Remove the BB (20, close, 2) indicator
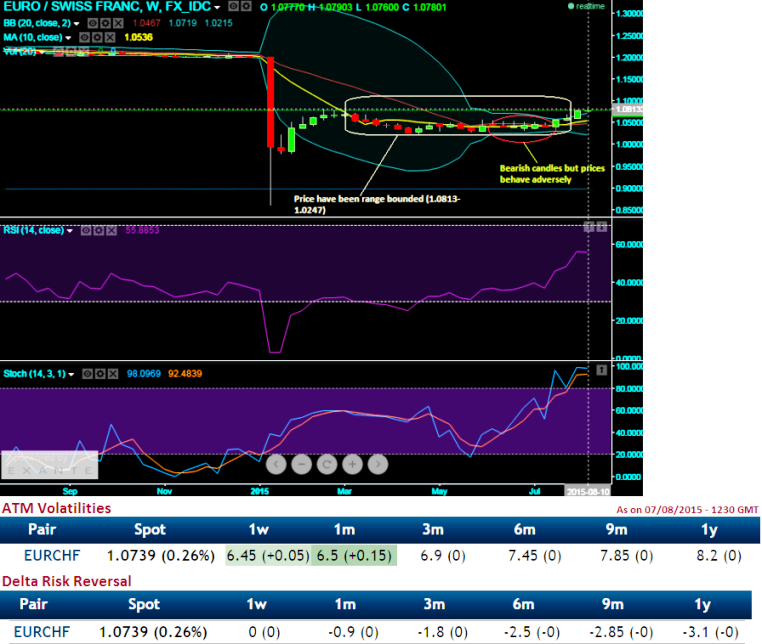 click(x=118, y=23)
